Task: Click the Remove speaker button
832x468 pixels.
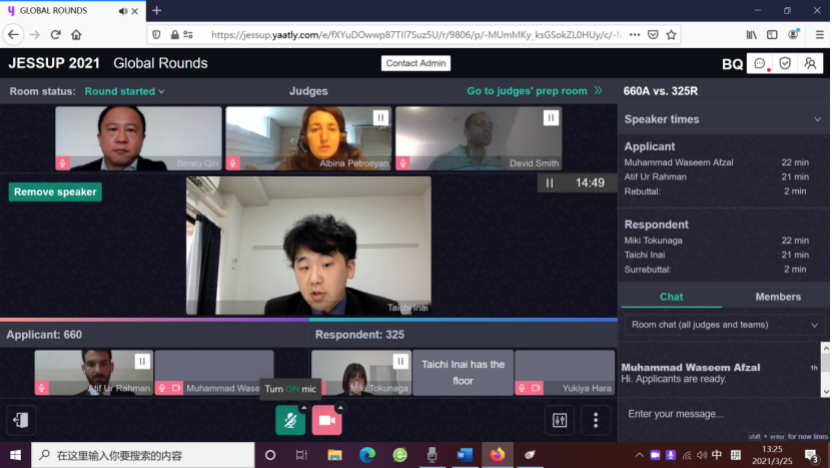Action: pyautogui.click(x=55, y=192)
